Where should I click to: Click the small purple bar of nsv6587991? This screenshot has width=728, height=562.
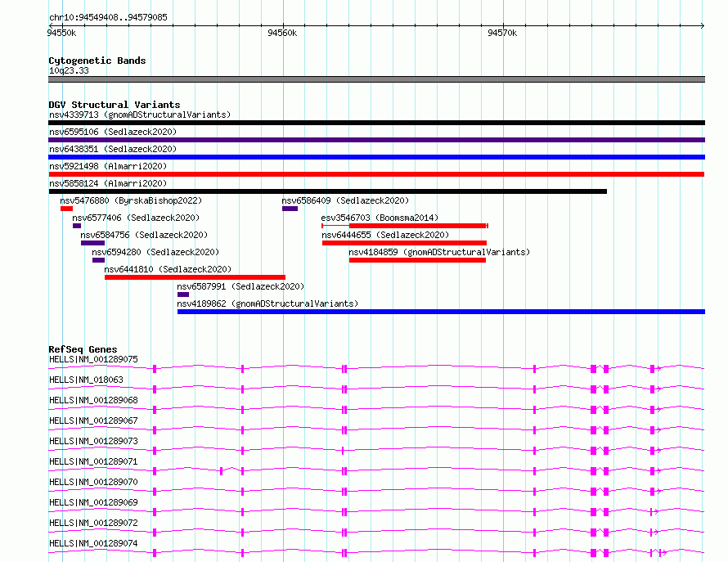click(x=183, y=294)
